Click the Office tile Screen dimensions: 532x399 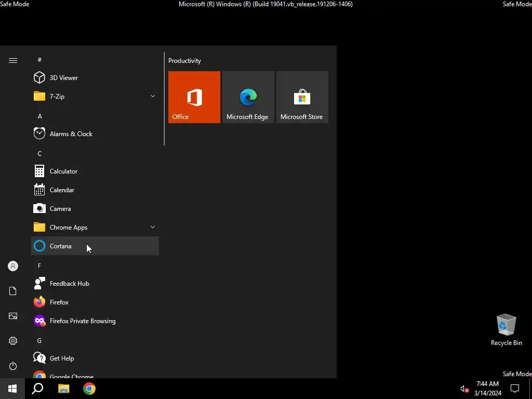pyautogui.click(x=194, y=97)
